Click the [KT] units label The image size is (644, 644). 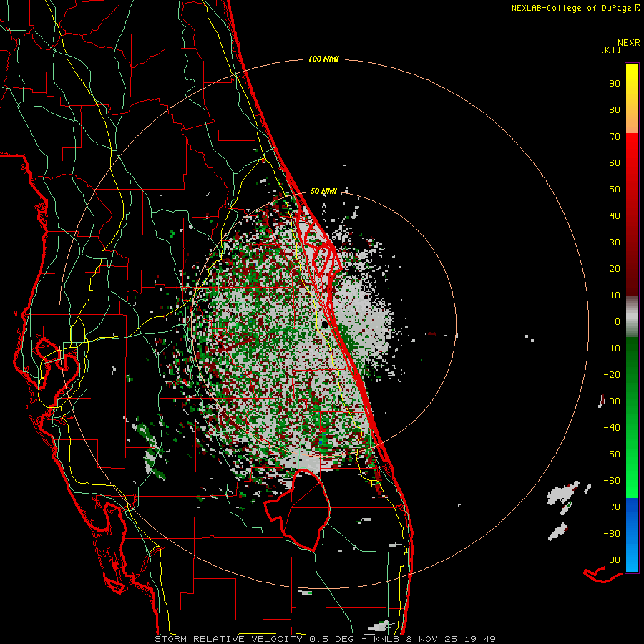click(611, 49)
